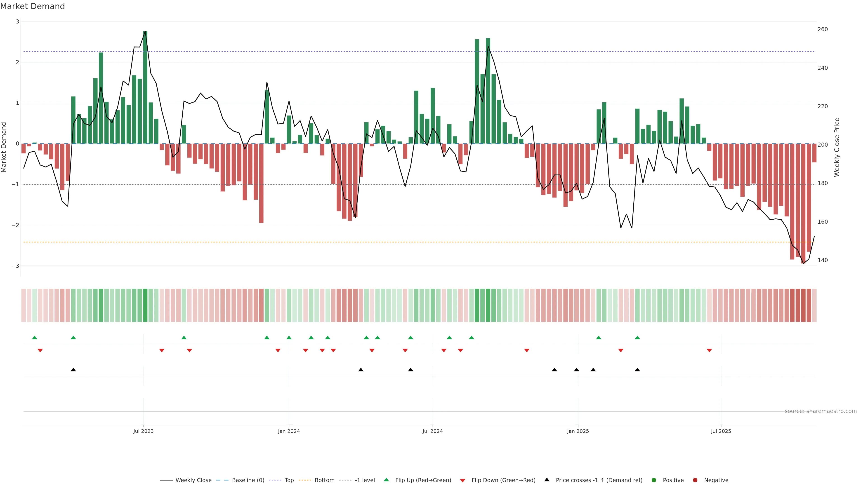Click the green Positive legend dot
The width and height of the screenshot is (868, 488).
654,480
